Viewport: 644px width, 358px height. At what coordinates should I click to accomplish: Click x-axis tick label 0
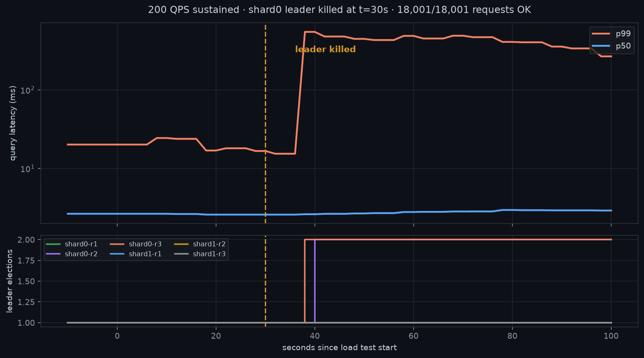tap(117, 336)
